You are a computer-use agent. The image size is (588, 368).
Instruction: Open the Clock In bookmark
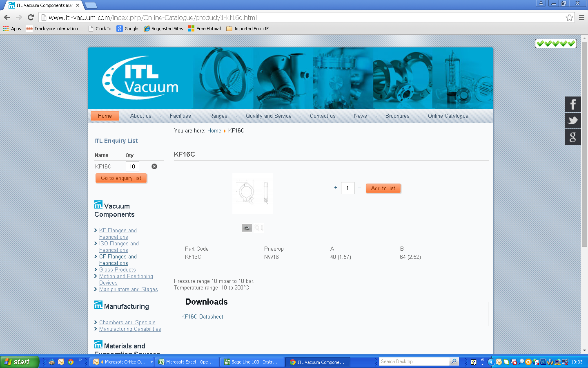coord(100,29)
